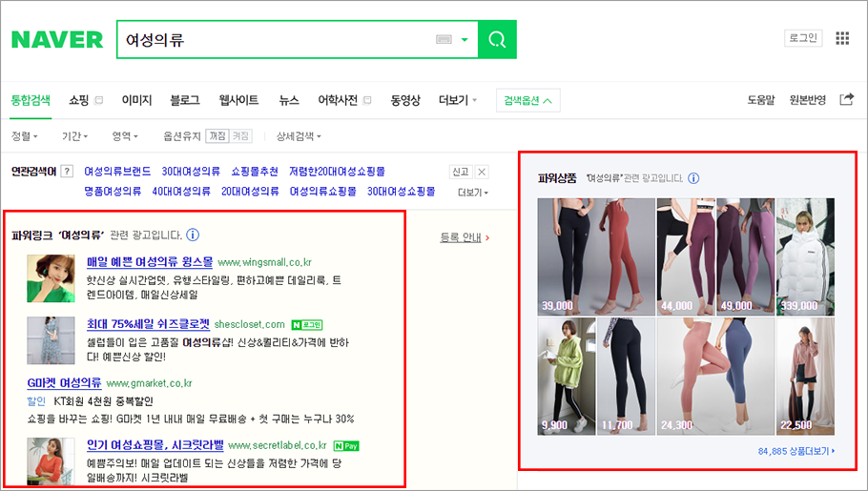Click related search 쇼핑몰추천

click(x=255, y=172)
